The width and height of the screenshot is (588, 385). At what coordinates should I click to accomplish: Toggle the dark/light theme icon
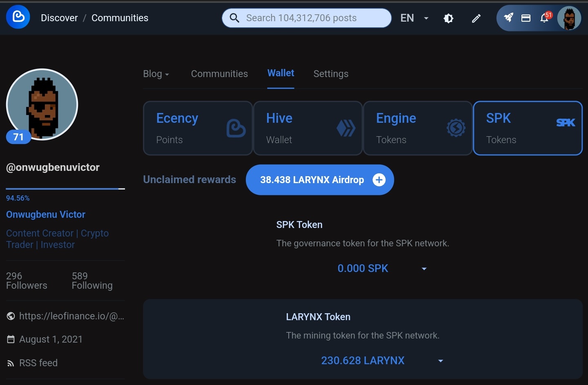click(x=448, y=18)
